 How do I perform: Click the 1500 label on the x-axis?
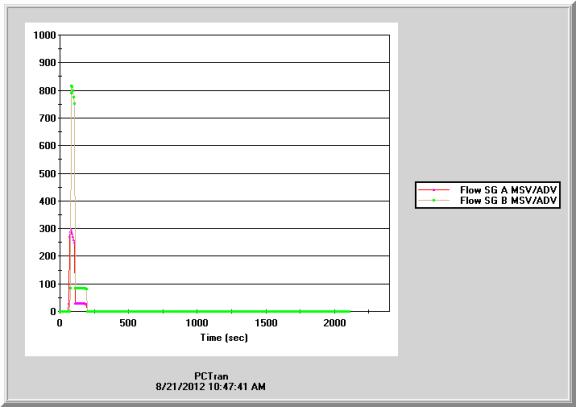(x=266, y=323)
